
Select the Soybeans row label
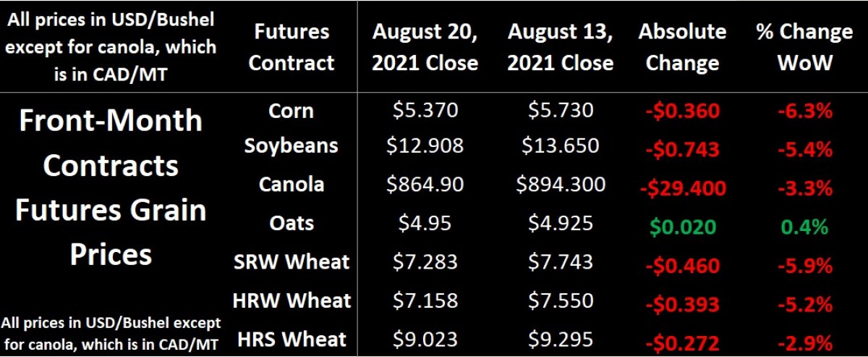tap(291, 146)
